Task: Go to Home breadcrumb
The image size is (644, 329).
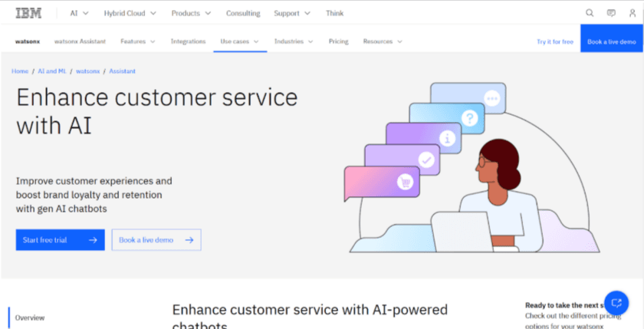Action: tap(20, 71)
